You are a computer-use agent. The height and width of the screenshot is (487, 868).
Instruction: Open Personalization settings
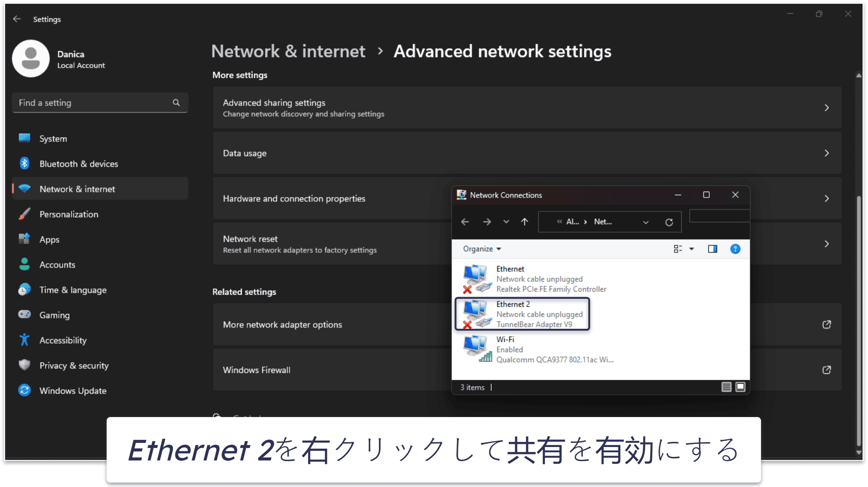click(x=100, y=214)
